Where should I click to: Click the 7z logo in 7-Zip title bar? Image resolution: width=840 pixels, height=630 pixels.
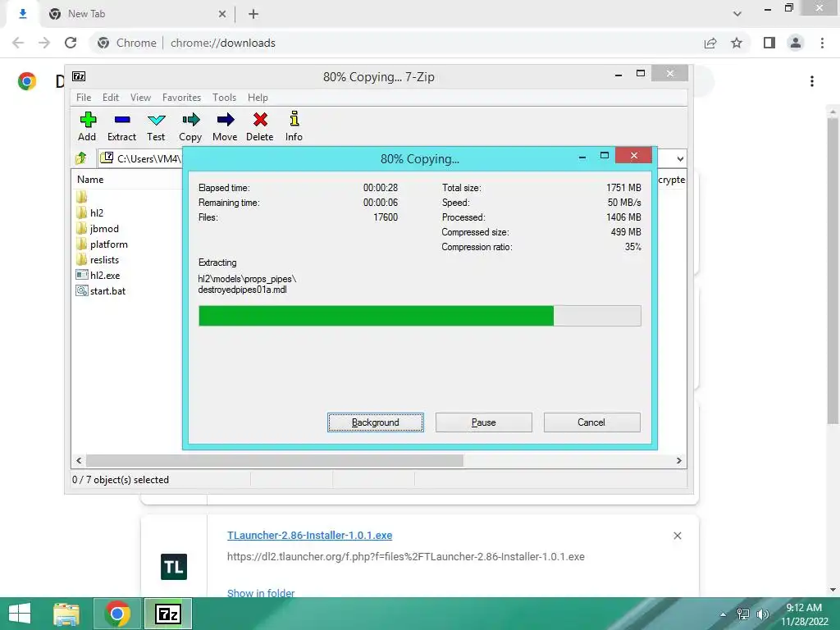pos(79,76)
